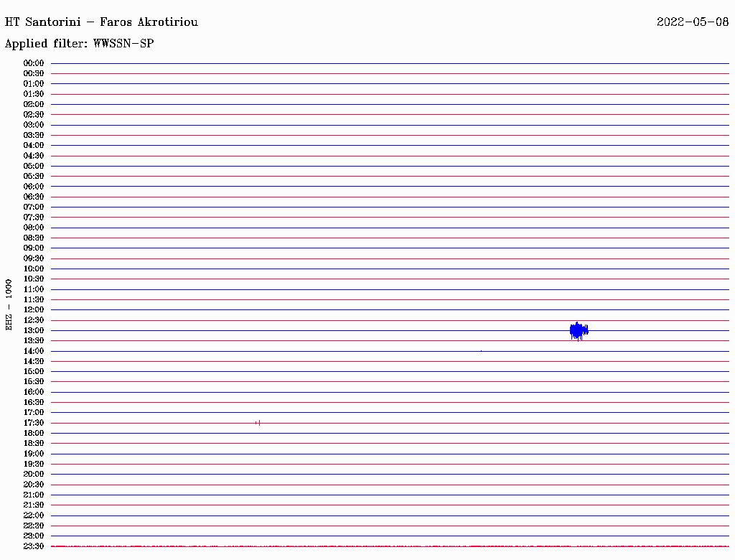The image size is (735, 560).
Task: Click the blue seismic burst on the 13:00 trace
Action: point(579,331)
